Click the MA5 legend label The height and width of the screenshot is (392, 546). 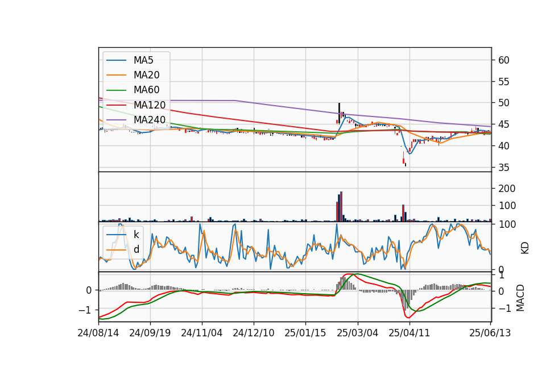click(x=143, y=60)
